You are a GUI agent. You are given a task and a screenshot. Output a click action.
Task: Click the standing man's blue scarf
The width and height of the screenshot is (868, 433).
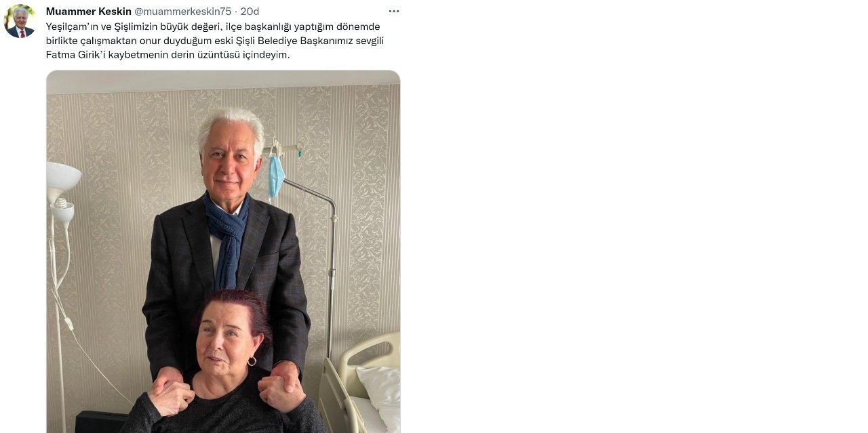click(229, 238)
